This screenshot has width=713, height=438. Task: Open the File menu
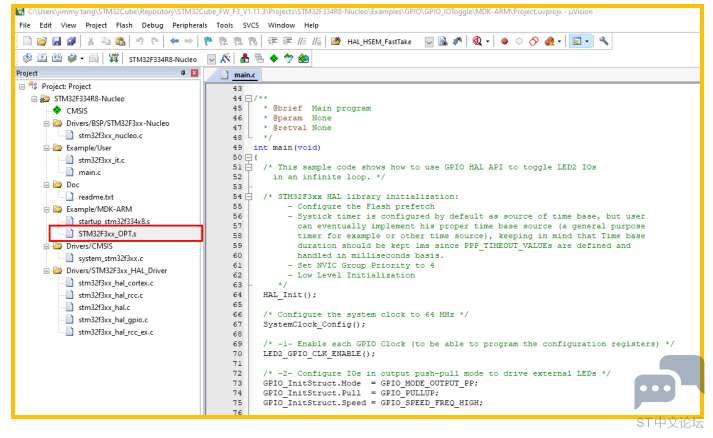click(25, 25)
